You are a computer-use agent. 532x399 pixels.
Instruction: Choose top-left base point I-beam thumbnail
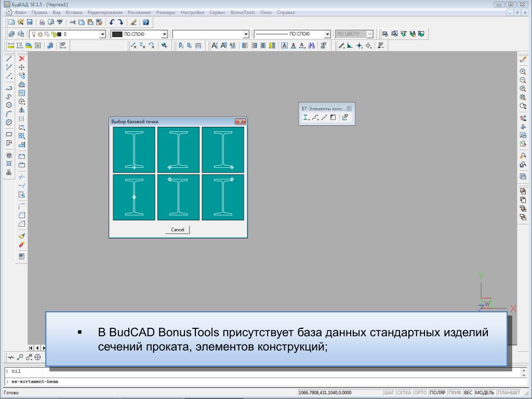point(179,197)
